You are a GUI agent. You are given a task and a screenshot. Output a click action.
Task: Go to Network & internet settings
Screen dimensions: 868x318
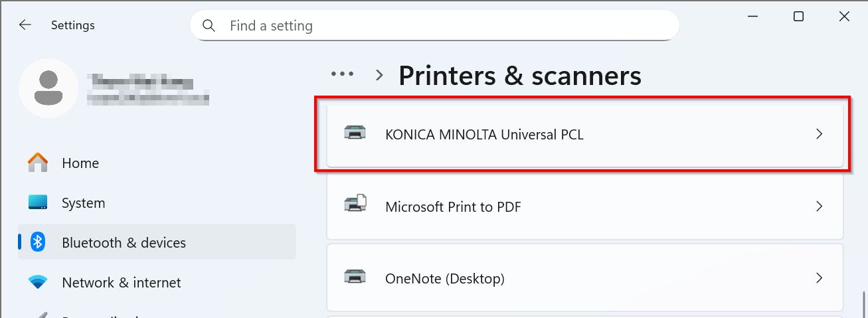(121, 283)
